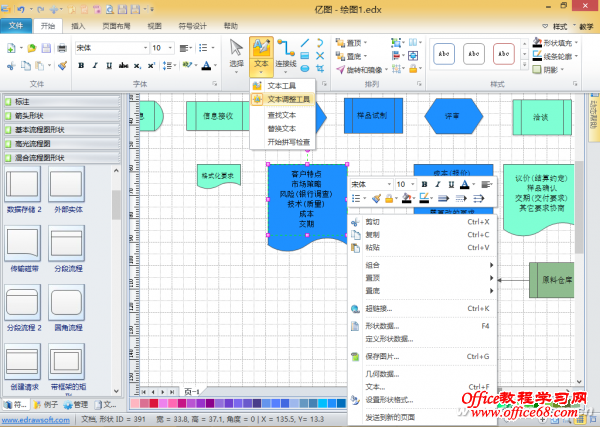This screenshot has width=600, height=427.
Task: Switch to the Insert (插入) ribbon tab
Action: 78,25
